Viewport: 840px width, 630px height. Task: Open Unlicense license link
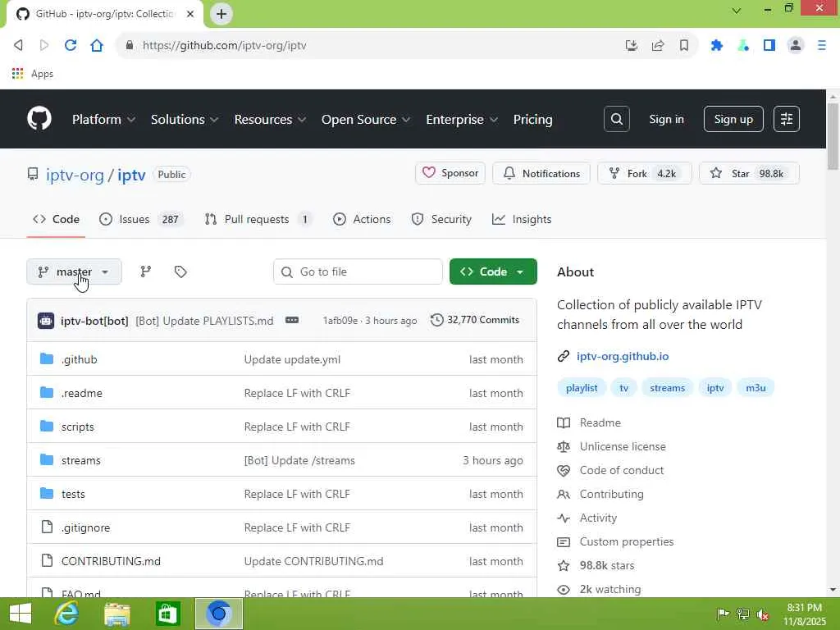[x=612, y=446]
